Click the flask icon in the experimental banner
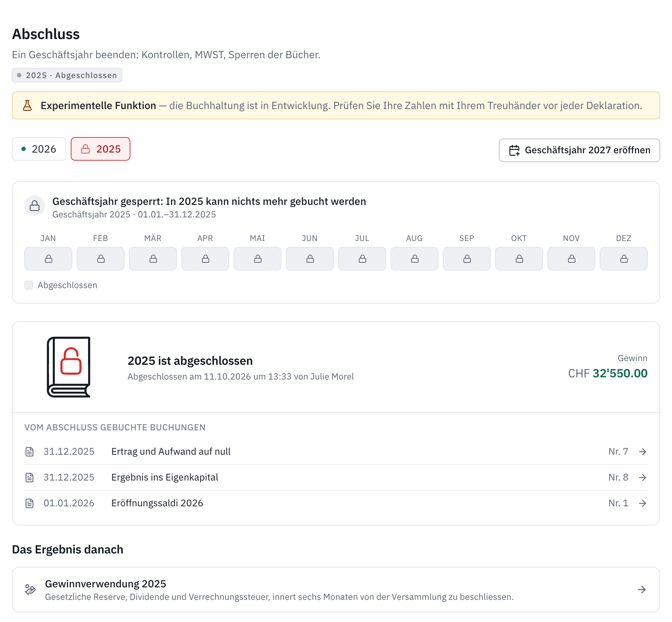 click(27, 105)
